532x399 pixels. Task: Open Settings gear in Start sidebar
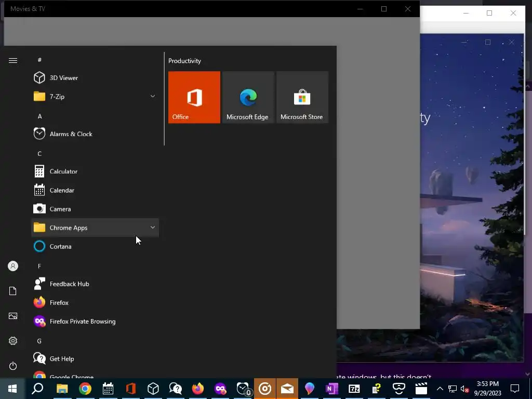click(x=13, y=341)
